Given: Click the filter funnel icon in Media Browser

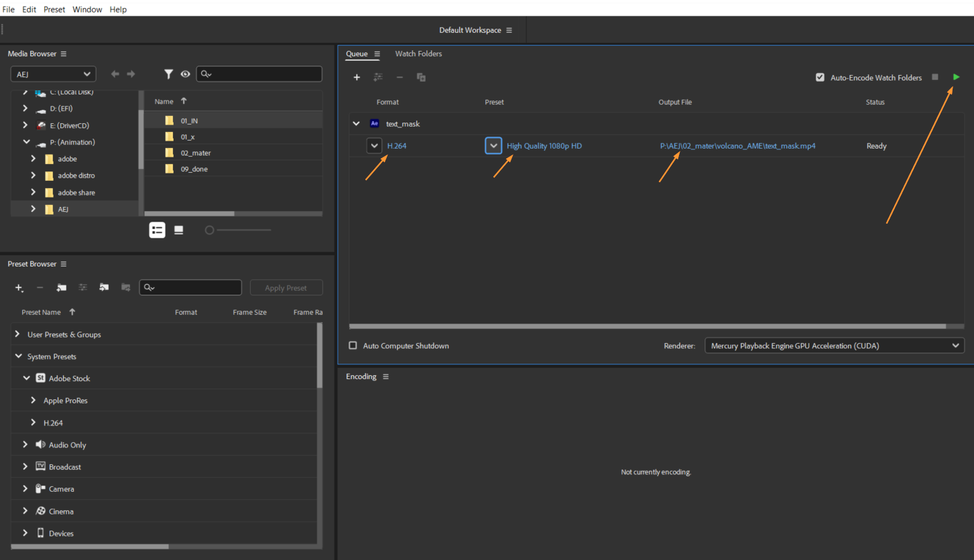Looking at the screenshot, I should click(x=169, y=74).
